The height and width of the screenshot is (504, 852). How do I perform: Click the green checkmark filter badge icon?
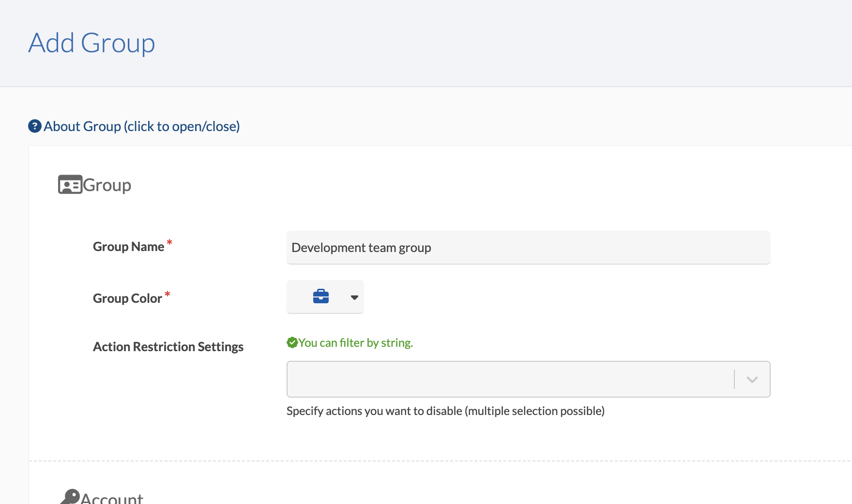click(292, 343)
